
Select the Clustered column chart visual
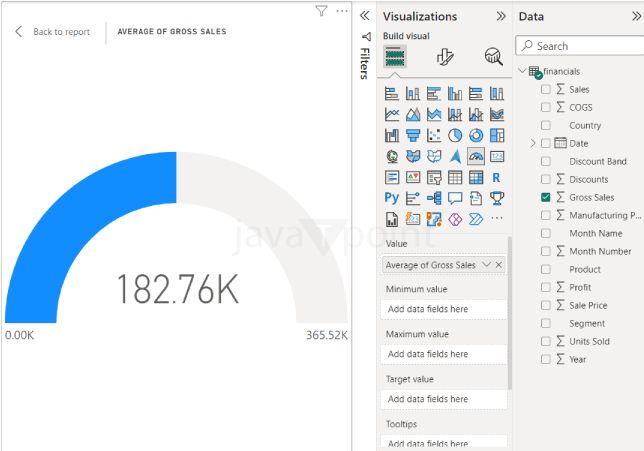tap(455, 94)
